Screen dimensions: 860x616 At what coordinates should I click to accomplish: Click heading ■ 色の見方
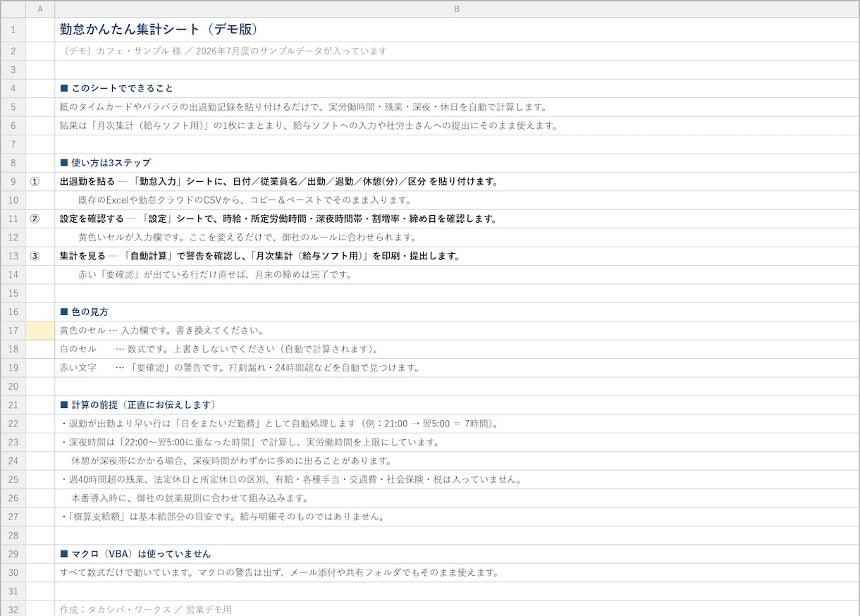(457, 312)
